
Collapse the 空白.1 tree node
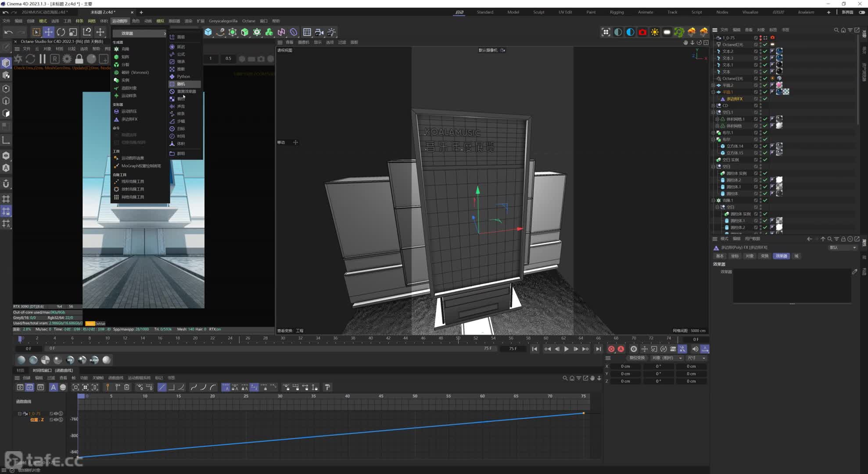click(713, 112)
